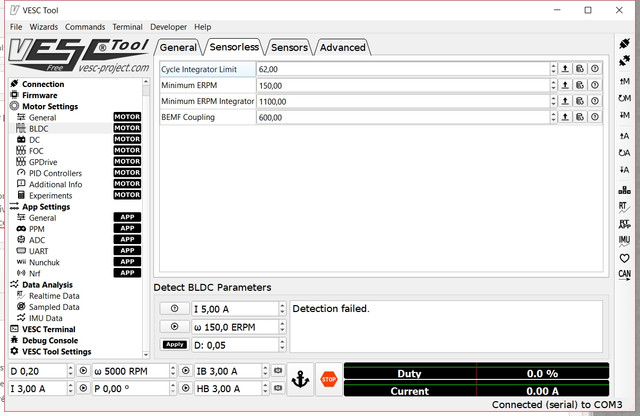Start detection play button beside 150,0 ERPM
Image resolution: width=640 pixels, height=416 pixels.
point(174,327)
